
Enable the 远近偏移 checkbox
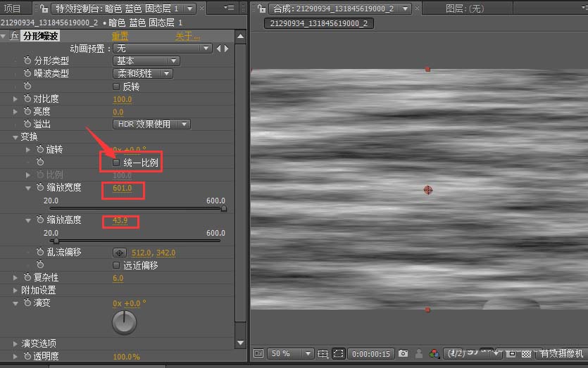pyautogui.click(x=116, y=265)
